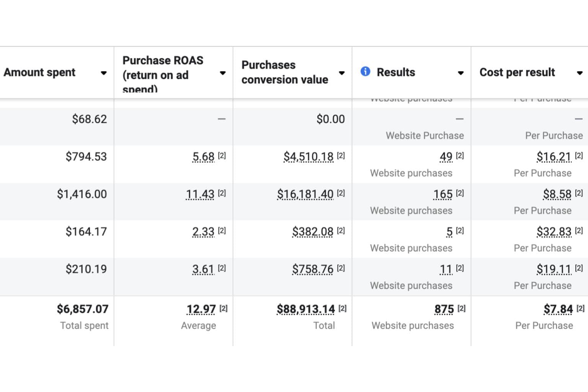The width and height of the screenshot is (588, 392).
Task: Click the 5.68 ROAS value
Action: pyautogui.click(x=203, y=157)
